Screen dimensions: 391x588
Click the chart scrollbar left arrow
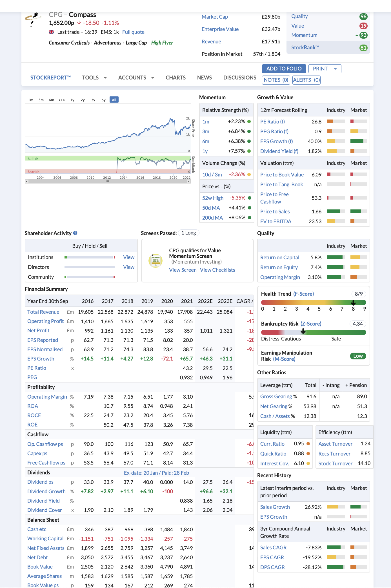coord(26,182)
